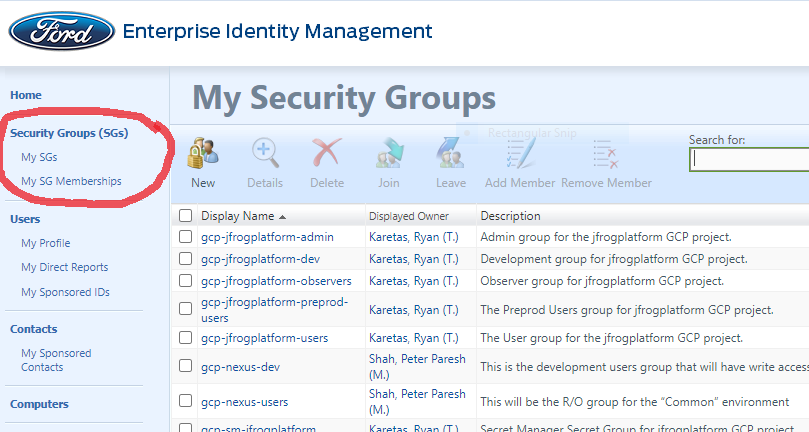Click into the Search for field
Screen dimensions: 809x432
tap(749, 159)
